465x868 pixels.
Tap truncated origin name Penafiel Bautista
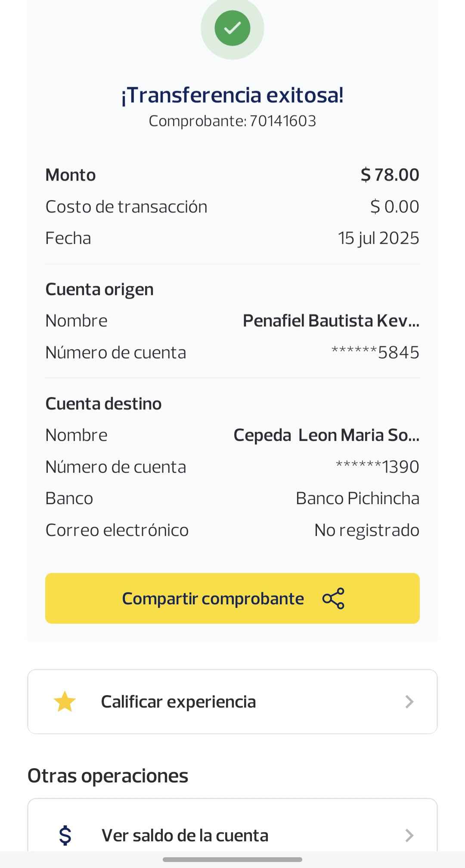point(331,321)
